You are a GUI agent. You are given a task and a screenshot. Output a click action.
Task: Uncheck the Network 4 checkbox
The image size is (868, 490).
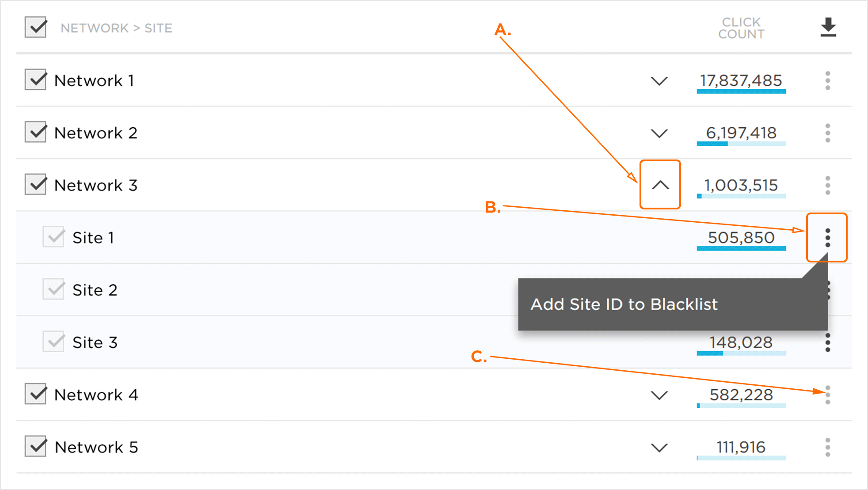pyautogui.click(x=36, y=394)
